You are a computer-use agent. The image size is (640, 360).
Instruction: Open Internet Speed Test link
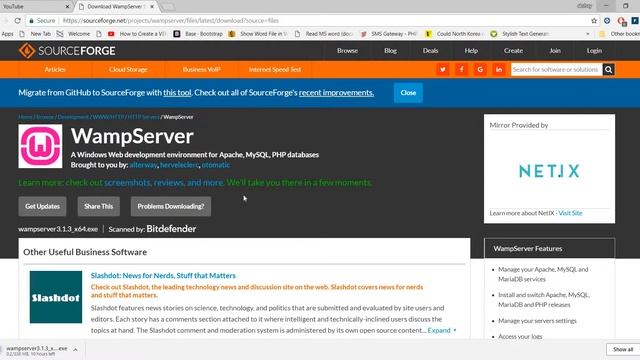pos(275,70)
